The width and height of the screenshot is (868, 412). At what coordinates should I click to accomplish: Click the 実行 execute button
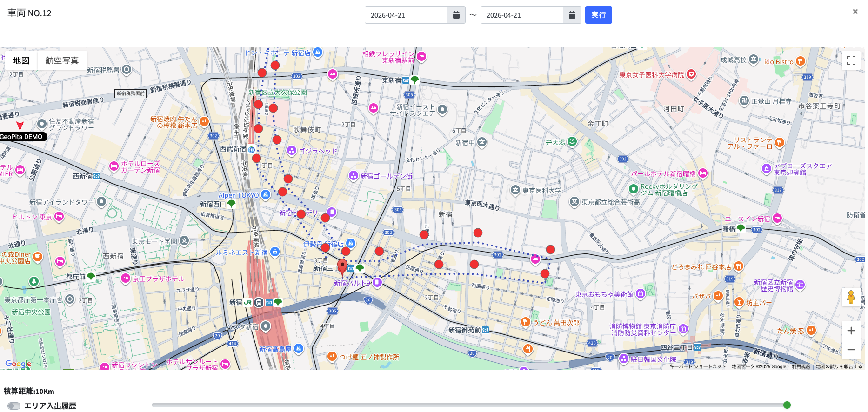pos(598,15)
